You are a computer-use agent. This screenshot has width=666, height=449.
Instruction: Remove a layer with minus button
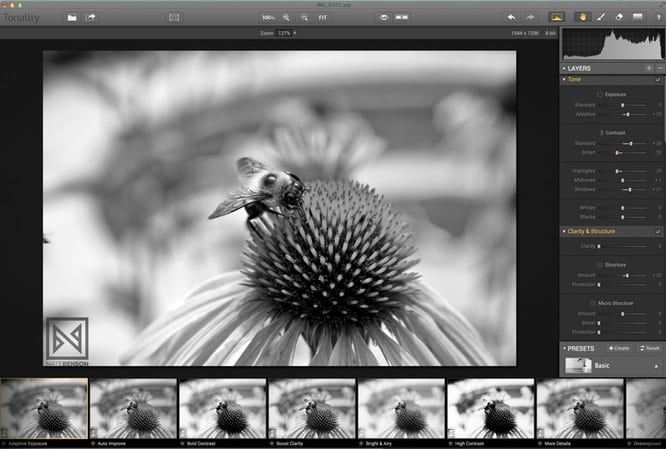pos(660,68)
